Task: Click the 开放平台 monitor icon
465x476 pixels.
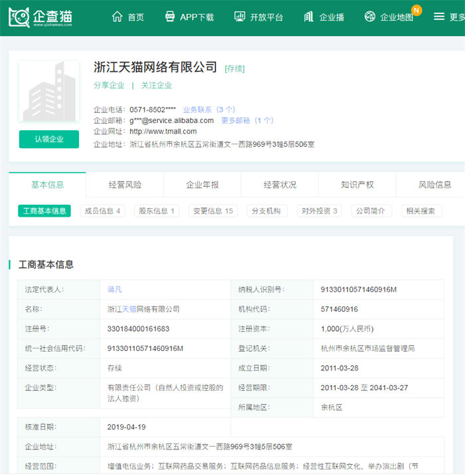Action: click(240, 17)
